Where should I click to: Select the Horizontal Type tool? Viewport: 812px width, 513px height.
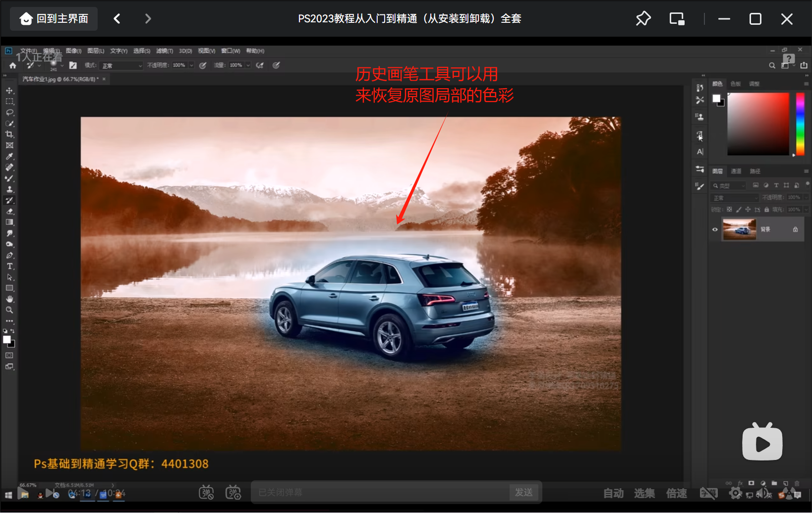pos(9,266)
